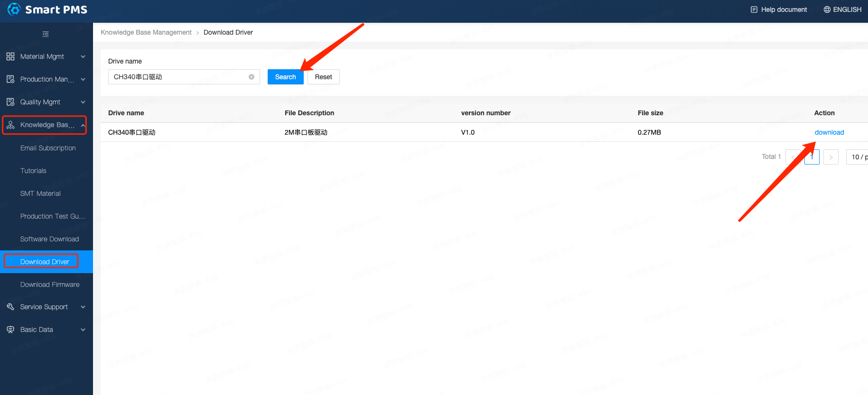
Task: Download the CH340 driver file
Action: click(x=829, y=132)
